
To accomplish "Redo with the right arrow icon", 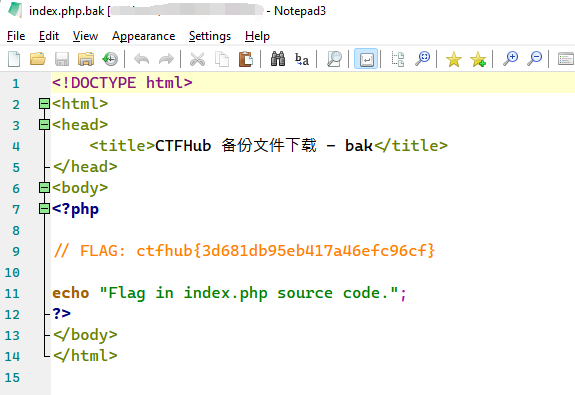I will coord(166,59).
